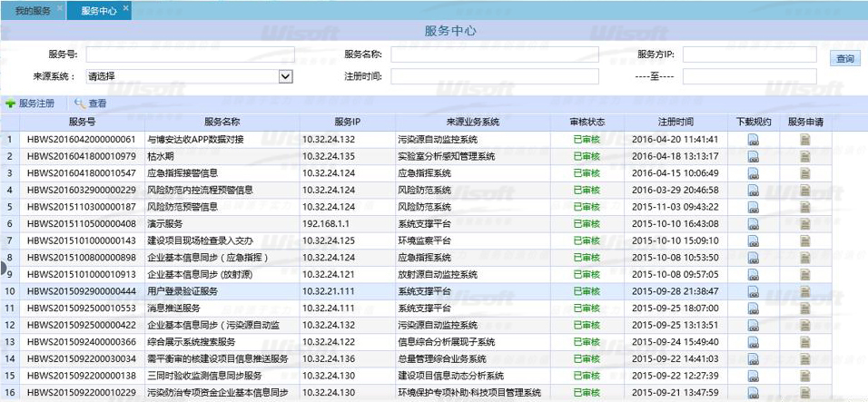
Task: Open service application for 消息推送服务 row
Action: (x=804, y=308)
